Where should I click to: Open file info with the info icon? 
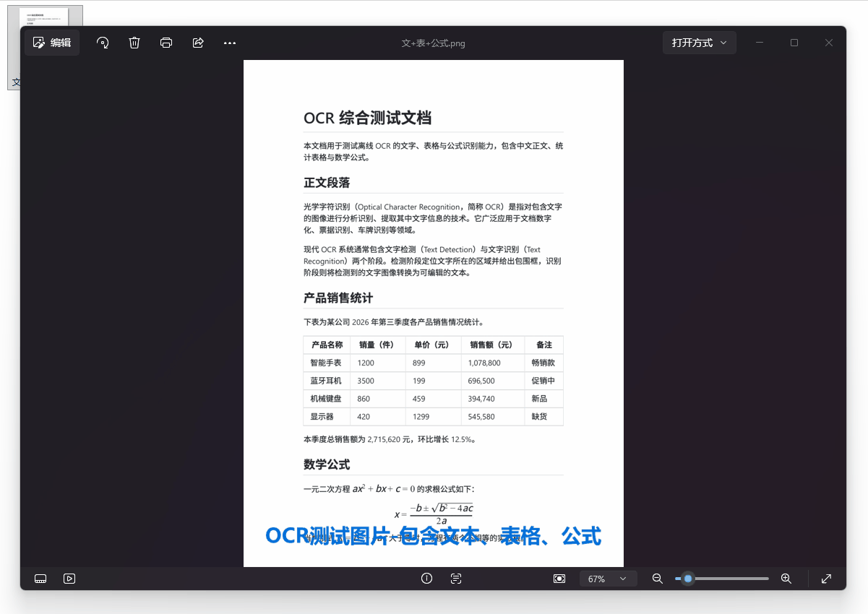[x=426, y=579]
